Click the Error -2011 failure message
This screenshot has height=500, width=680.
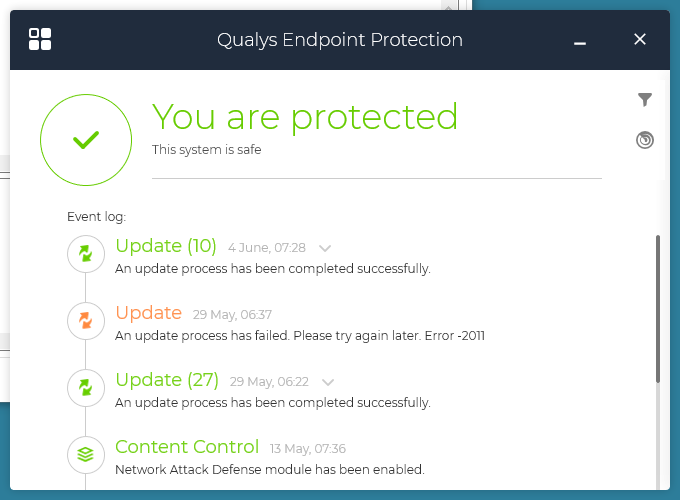tap(300, 336)
